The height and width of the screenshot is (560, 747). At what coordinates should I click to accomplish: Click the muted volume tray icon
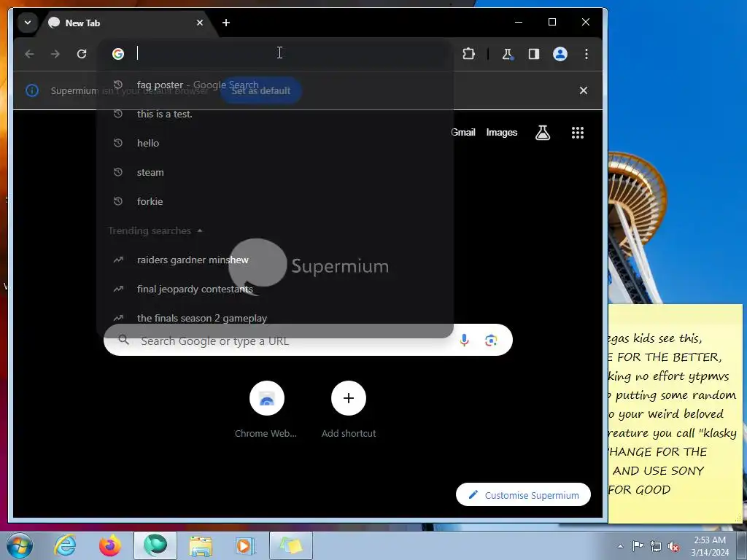[x=673, y=546]
